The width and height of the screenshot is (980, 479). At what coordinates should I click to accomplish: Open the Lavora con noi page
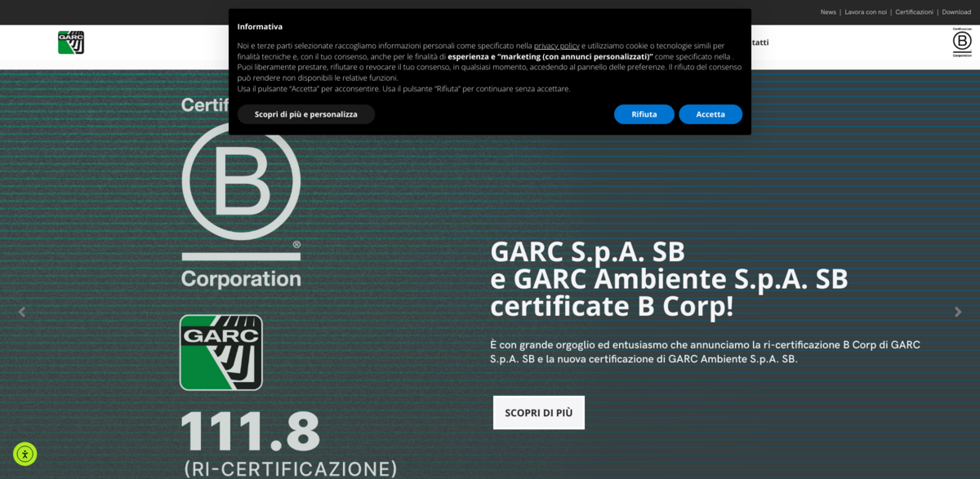[866, 11]
